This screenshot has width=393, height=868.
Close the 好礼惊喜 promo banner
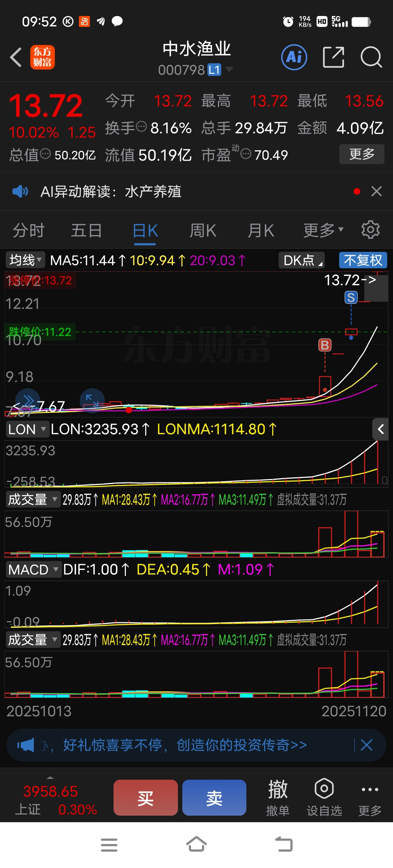pyautogui.click(x=366, y=745)
